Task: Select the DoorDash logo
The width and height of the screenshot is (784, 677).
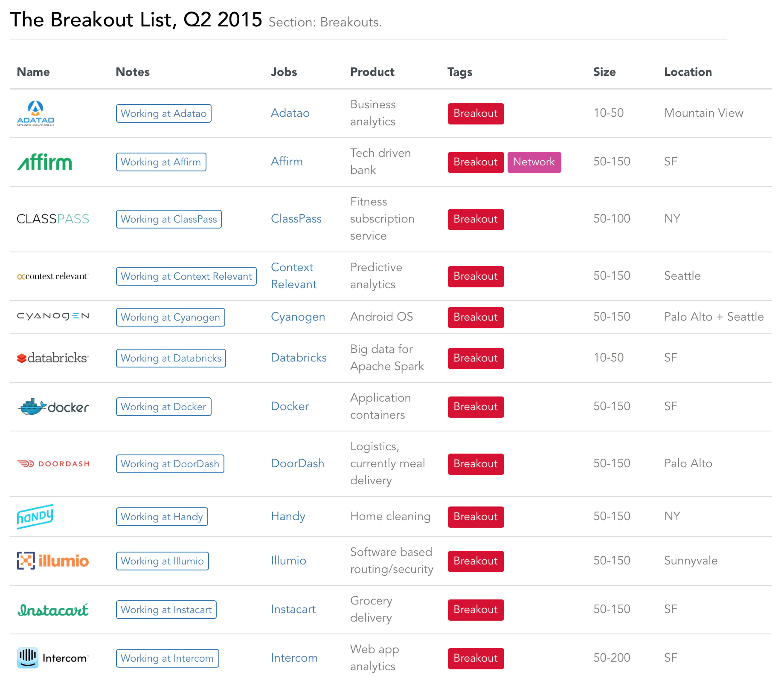Action: [x=53, y=463]
